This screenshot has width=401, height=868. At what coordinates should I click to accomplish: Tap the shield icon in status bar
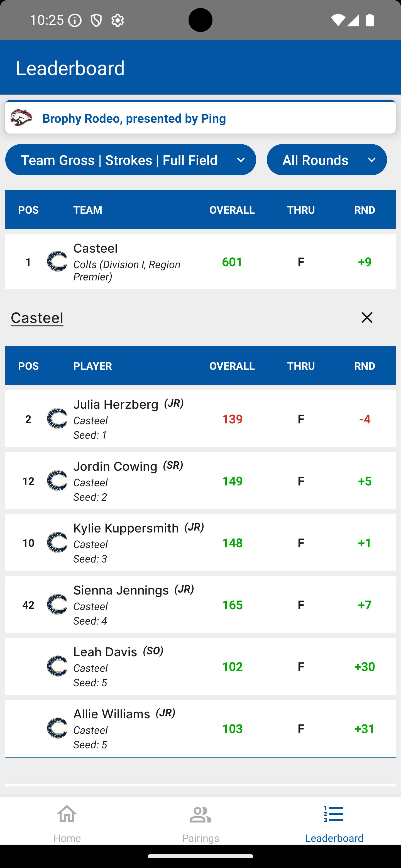click(96, 21)
